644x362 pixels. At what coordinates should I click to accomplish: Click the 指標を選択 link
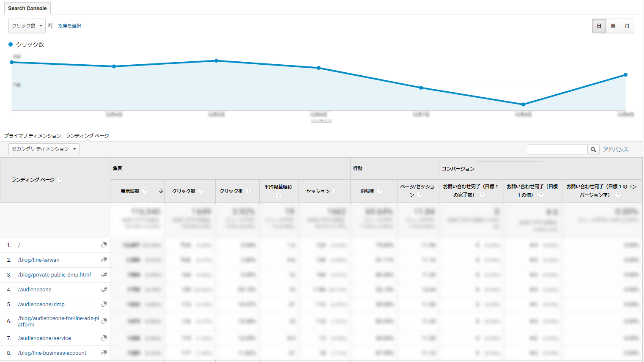(69, 26)
